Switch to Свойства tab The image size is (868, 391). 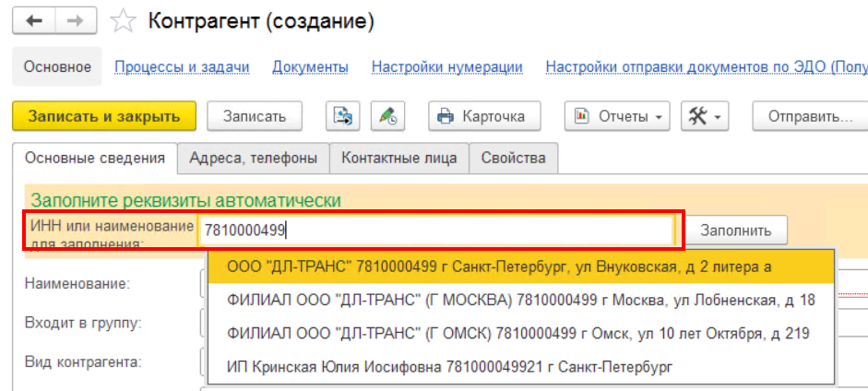(x=513, y=159)
